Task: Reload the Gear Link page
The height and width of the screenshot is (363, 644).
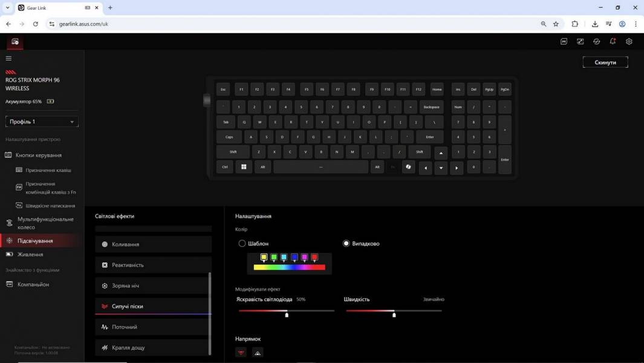Action: 36,24
